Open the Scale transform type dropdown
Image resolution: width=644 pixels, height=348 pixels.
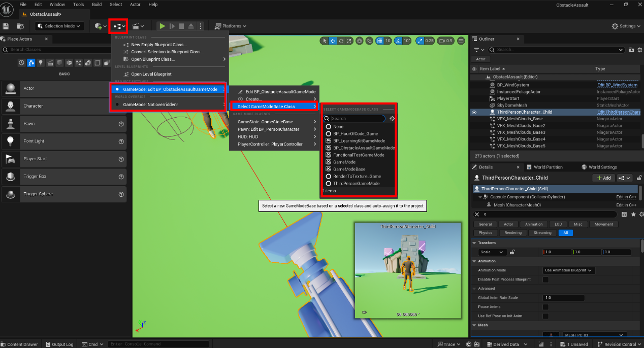click(x=493, y=252)
